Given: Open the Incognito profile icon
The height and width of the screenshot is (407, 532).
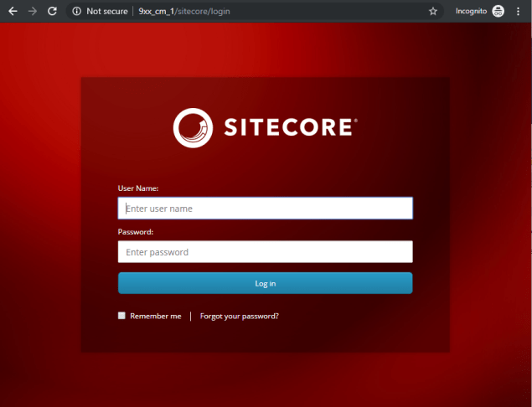Looking at the screenshot, I should pos(498,11).
